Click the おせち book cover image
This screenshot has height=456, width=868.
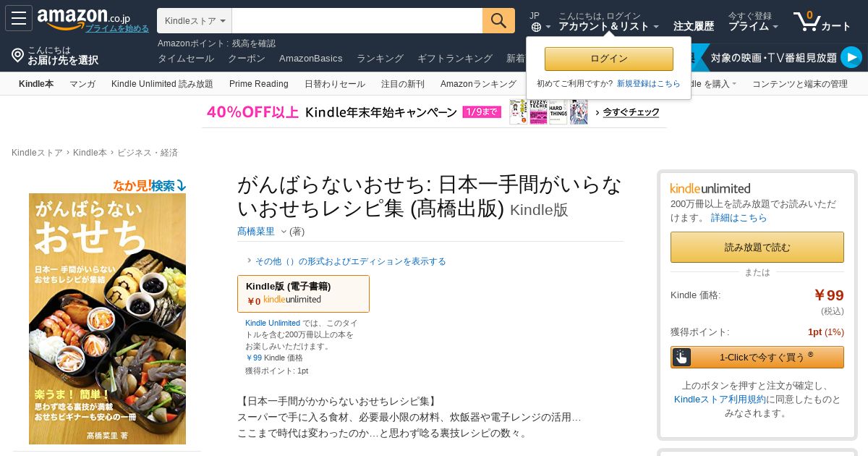click(x=107, y=318)
